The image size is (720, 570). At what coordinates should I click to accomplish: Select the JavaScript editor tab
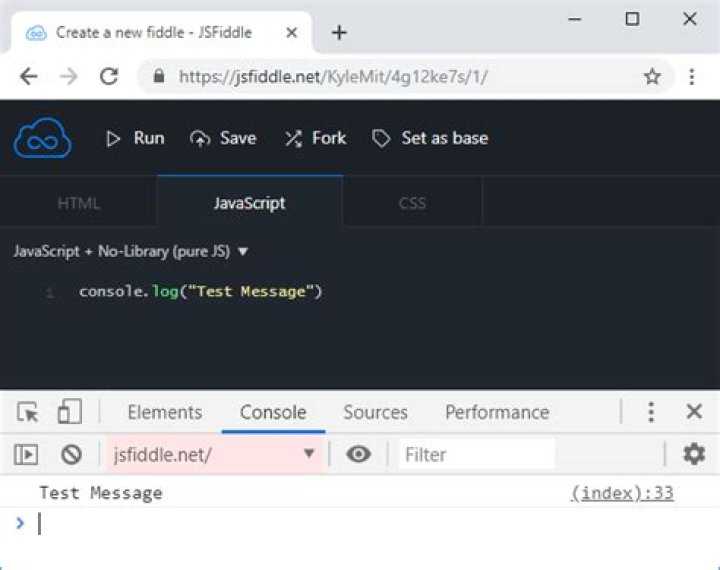(x=250, y=203)
